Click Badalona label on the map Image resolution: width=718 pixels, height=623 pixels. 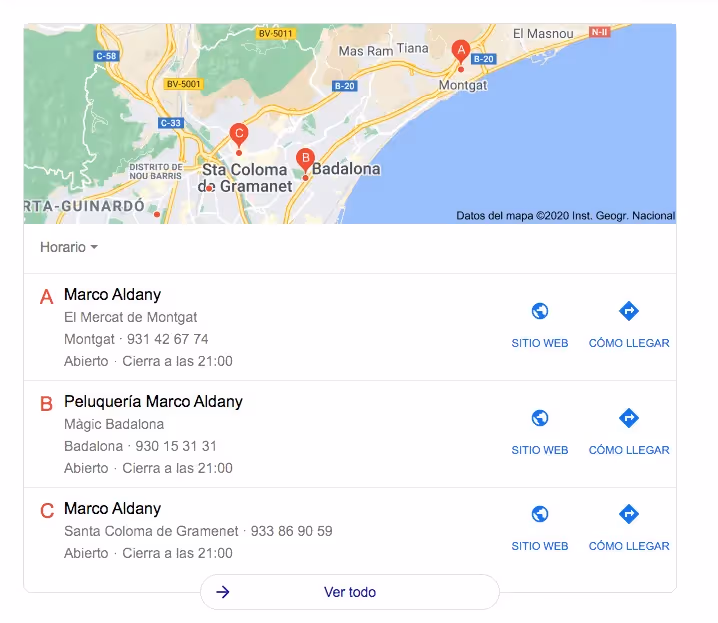pos(346,169)
